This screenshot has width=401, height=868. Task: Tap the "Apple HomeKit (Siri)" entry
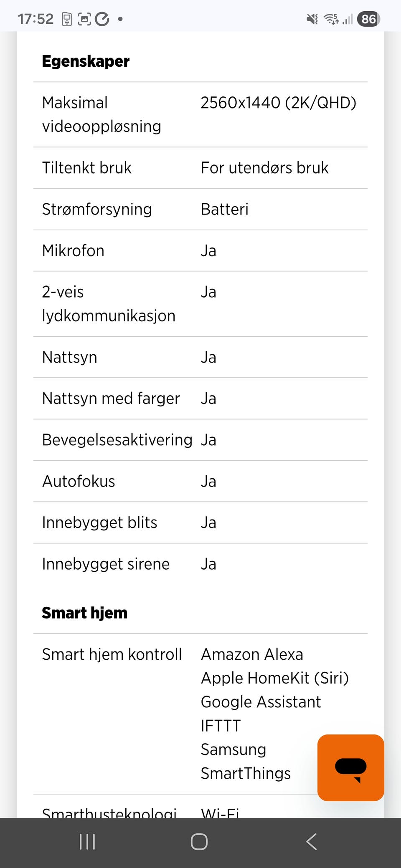[274, 678]
